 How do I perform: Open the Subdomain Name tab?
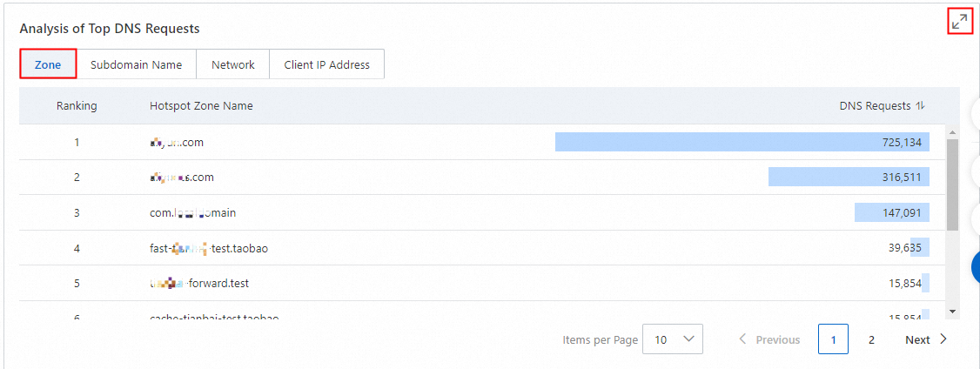(136, 64)
